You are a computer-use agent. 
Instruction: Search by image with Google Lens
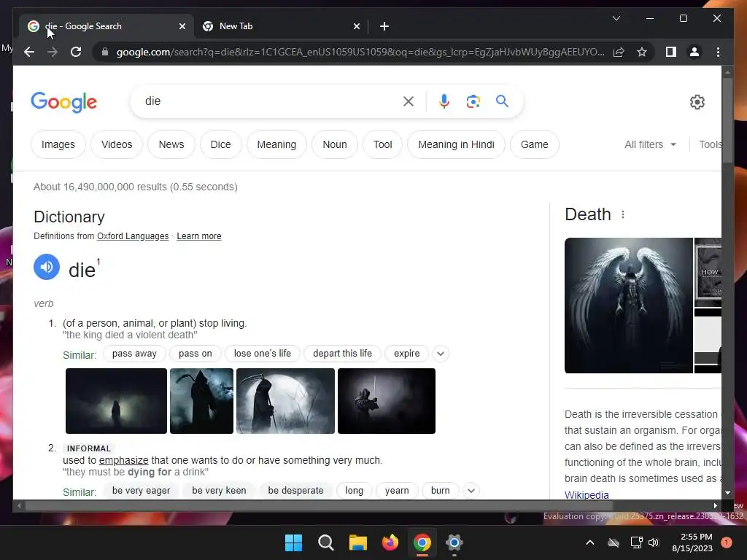pos(473,101)
